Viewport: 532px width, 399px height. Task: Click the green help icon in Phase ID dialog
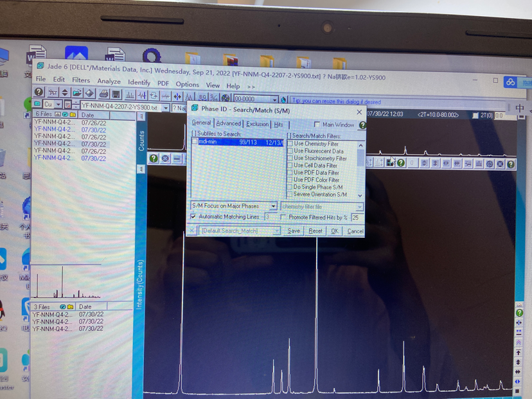click(362, 125)
